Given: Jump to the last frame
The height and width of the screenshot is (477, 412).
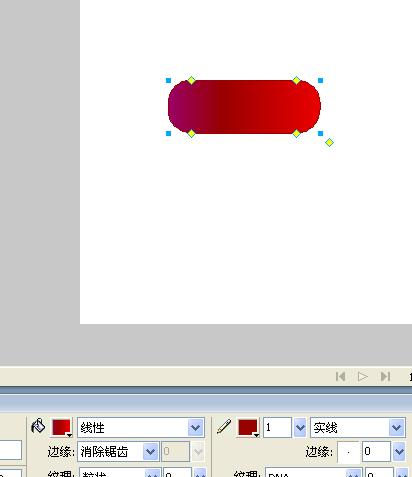Looking at the screenshot, I should tap(385, 377).
